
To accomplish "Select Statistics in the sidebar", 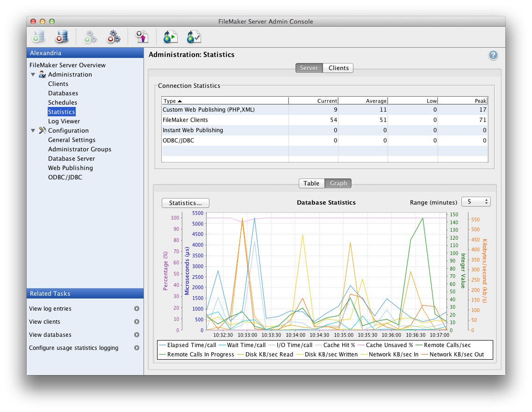I will pos(61,112).
